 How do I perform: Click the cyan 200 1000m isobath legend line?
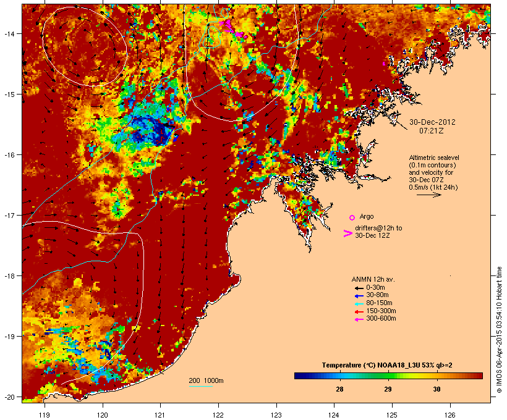(201, 386)
